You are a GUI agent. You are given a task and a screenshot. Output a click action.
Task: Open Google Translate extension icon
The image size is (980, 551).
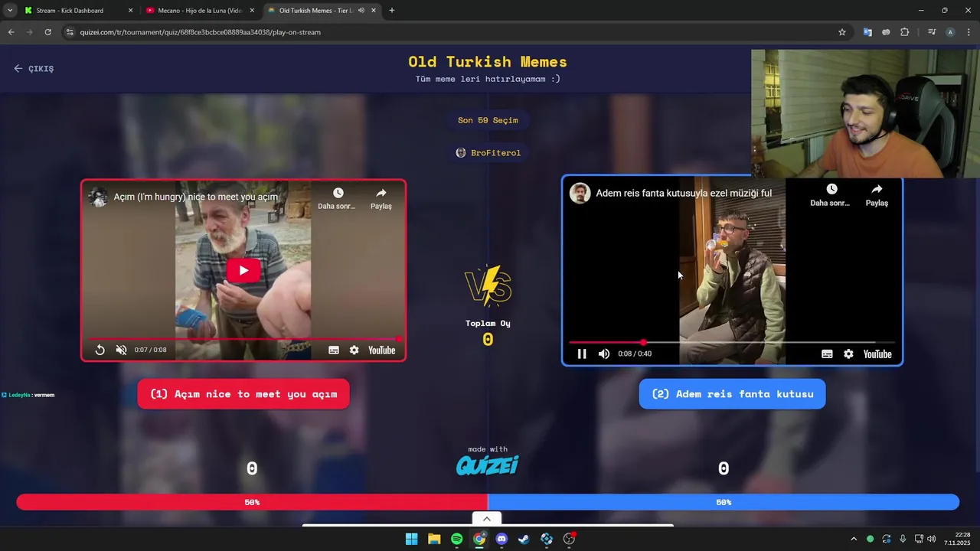tap(867, 32)
